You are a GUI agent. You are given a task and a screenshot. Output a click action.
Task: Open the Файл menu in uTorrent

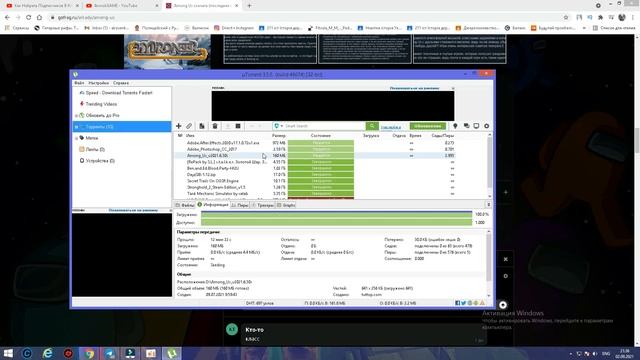tap(79, 83)
